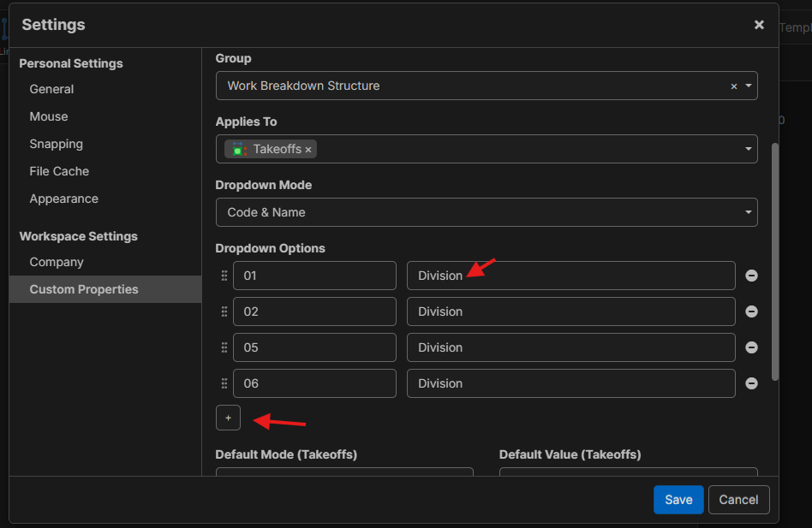Go to Snapping settings
The height and width of the screenshot is (528, 812).
click(x=56, y=144)
